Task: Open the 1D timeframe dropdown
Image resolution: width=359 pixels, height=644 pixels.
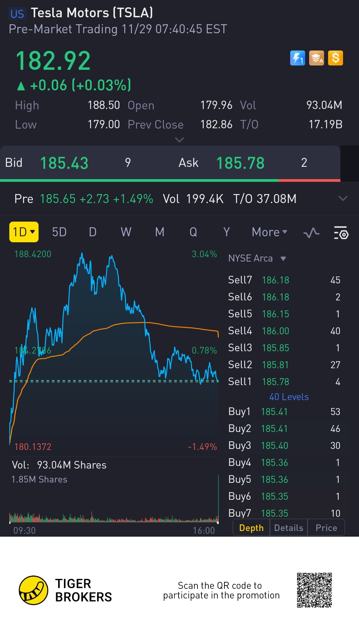Action: [24, 232]
